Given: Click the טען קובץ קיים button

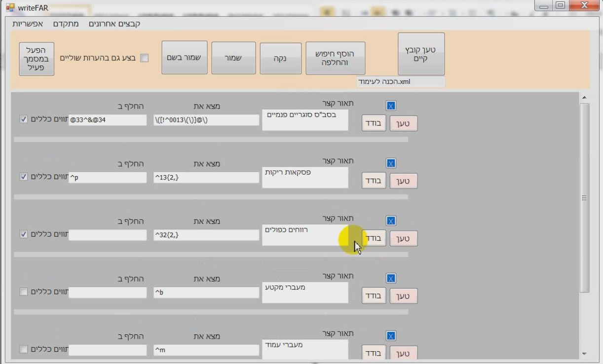Looking at the screenshot, I should (421, 54).
